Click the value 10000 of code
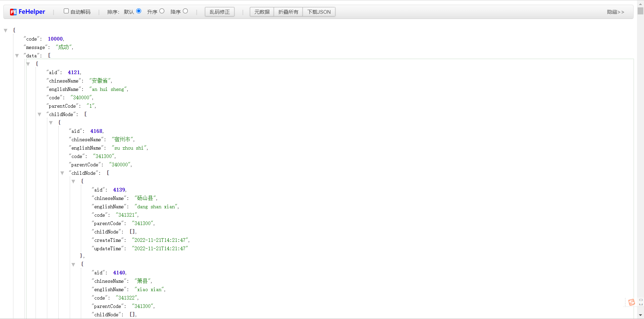The height and width of the screenshot is (319, 644). click(55, 39)
